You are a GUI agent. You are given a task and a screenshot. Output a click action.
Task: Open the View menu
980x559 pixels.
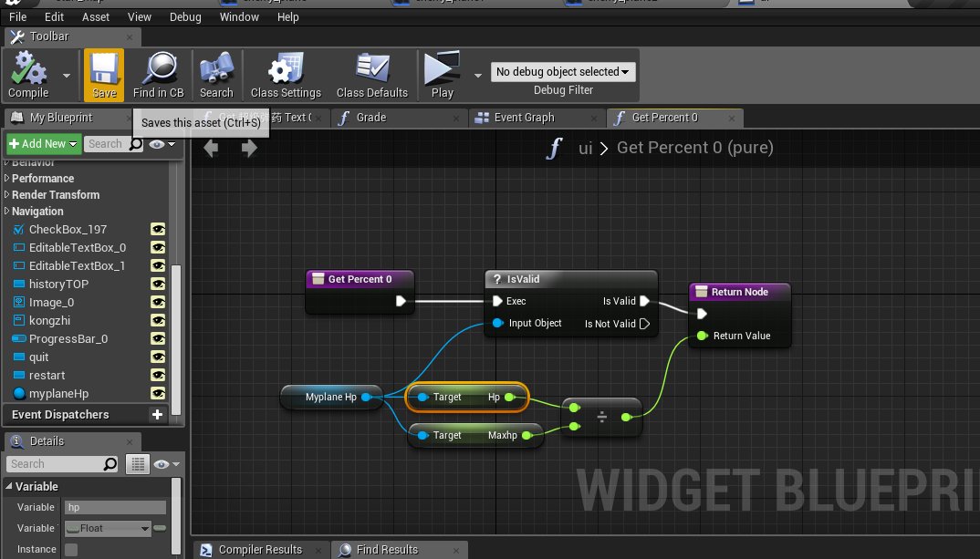tap(140, 16)
